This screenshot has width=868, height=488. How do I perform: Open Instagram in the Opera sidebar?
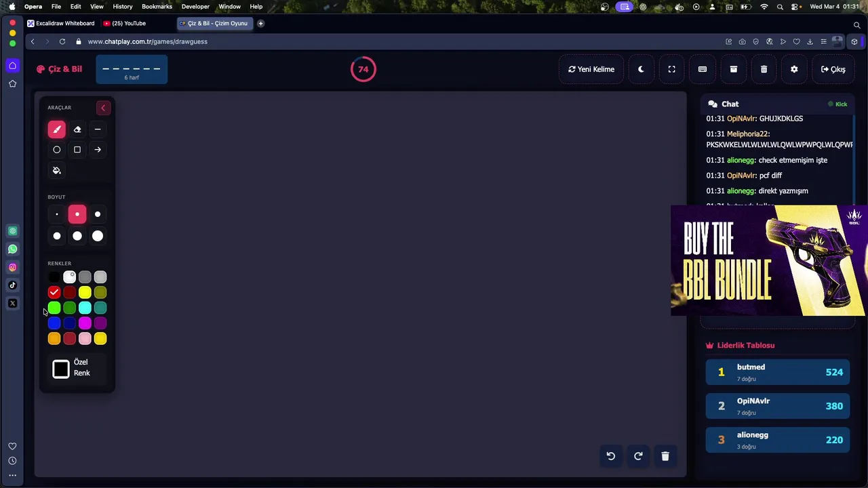click(x=12, y=267)
